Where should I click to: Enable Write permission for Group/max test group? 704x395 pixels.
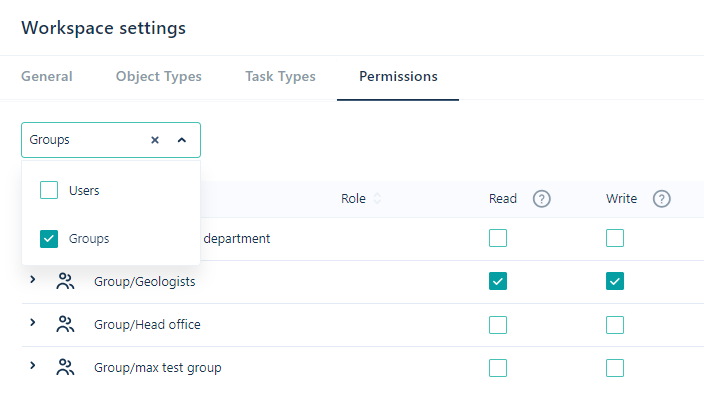coord(615,368)
